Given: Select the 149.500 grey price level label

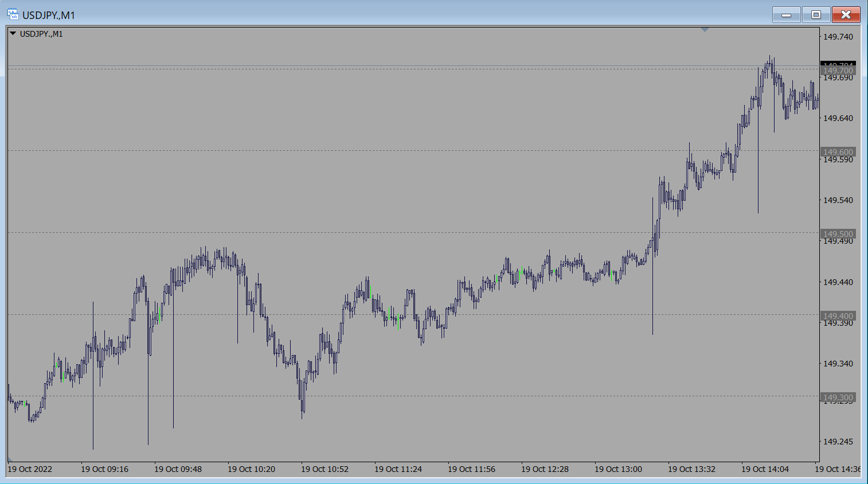Looking at the screenshot, I should [x=838, y=234].
